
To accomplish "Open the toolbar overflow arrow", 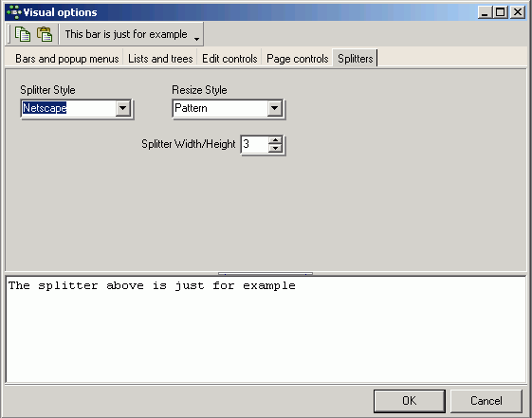I will point(196,39).
